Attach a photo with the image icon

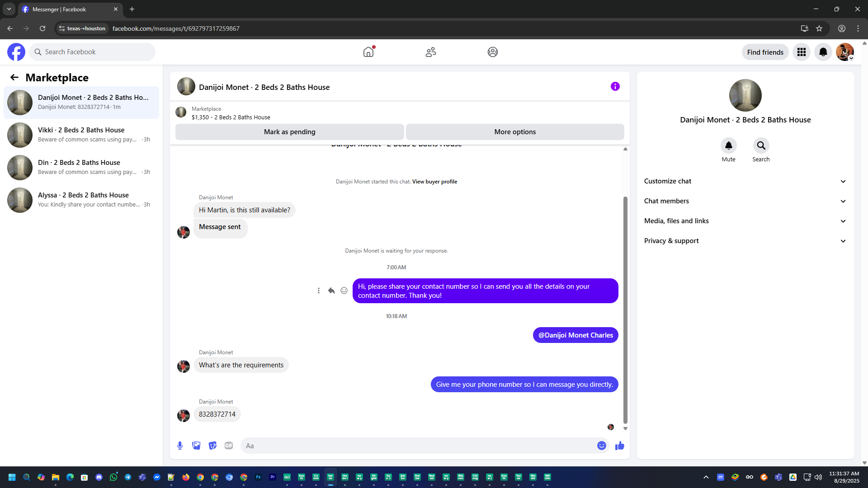coord(196,446)
